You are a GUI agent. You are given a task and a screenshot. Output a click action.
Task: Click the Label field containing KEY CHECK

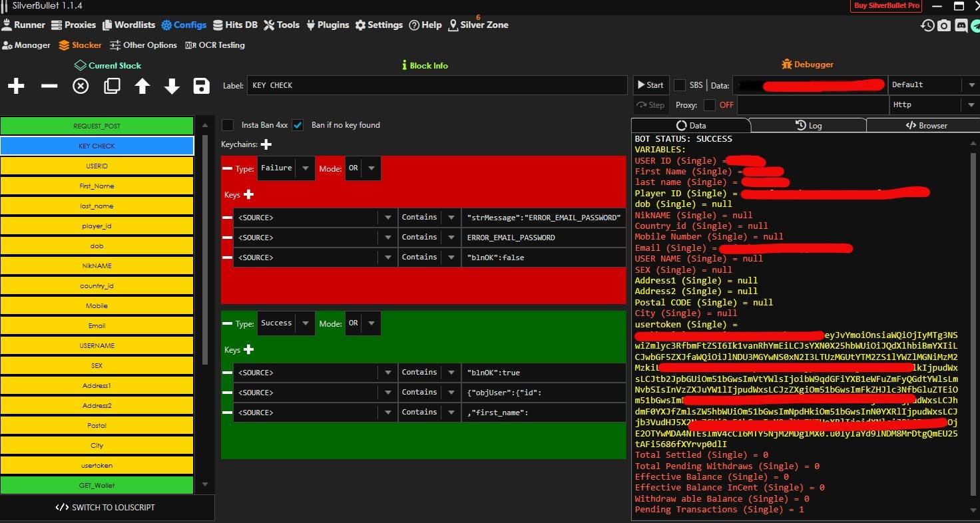click(437, 85)
